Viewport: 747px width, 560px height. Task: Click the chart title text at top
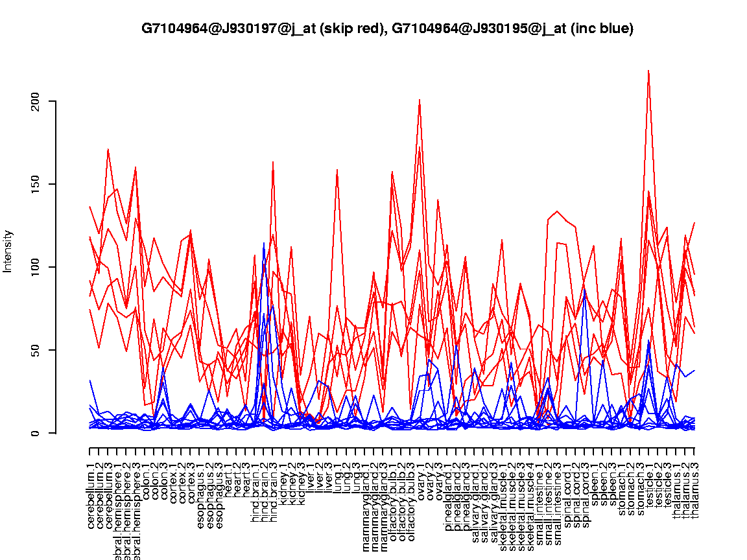pos(387,29)
